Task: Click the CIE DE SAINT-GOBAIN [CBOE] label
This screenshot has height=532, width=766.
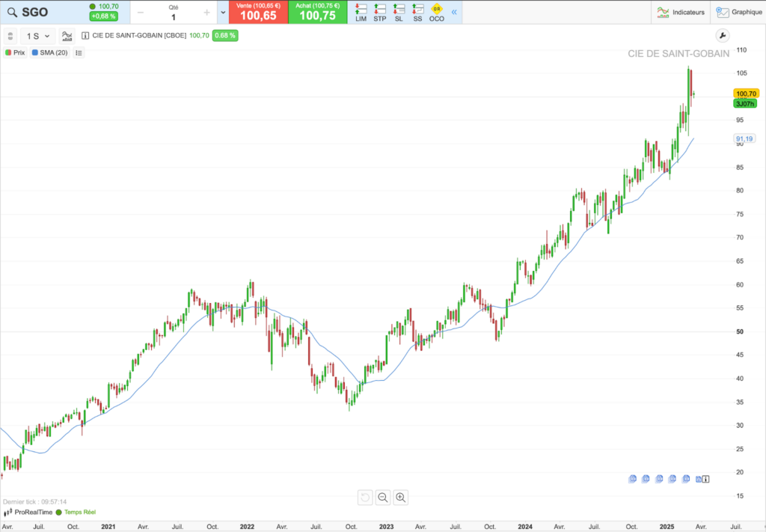Action: click(139, 36)
